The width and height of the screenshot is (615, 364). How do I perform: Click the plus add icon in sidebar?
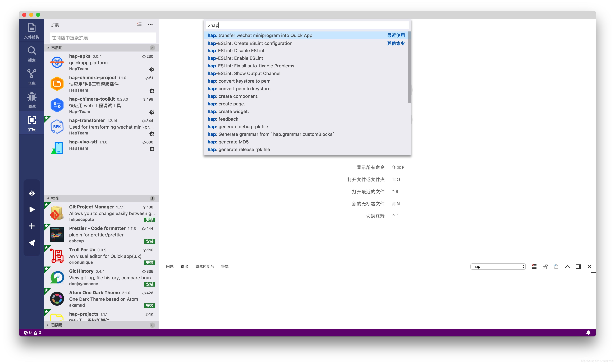32,226
